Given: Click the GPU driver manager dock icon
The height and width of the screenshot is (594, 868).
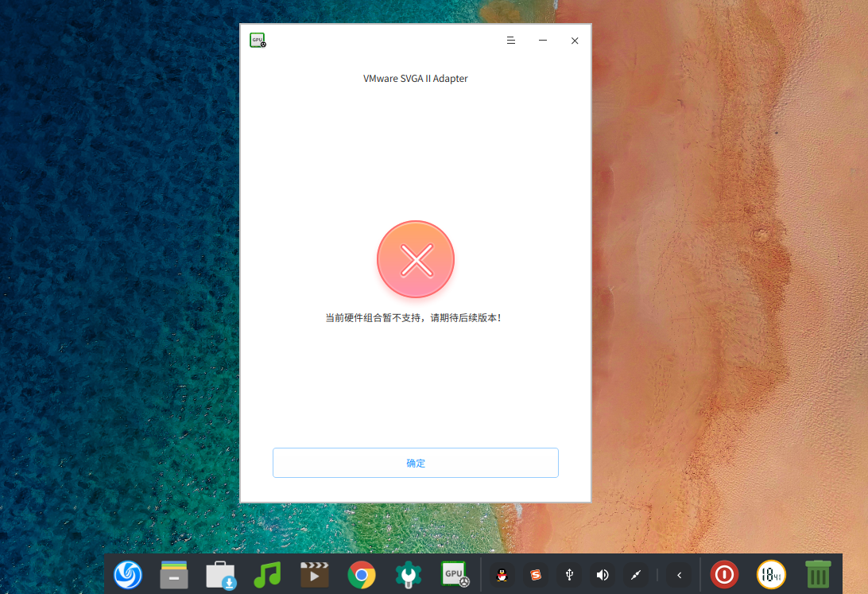Looking at the screenshot, I should pos(455,575).
